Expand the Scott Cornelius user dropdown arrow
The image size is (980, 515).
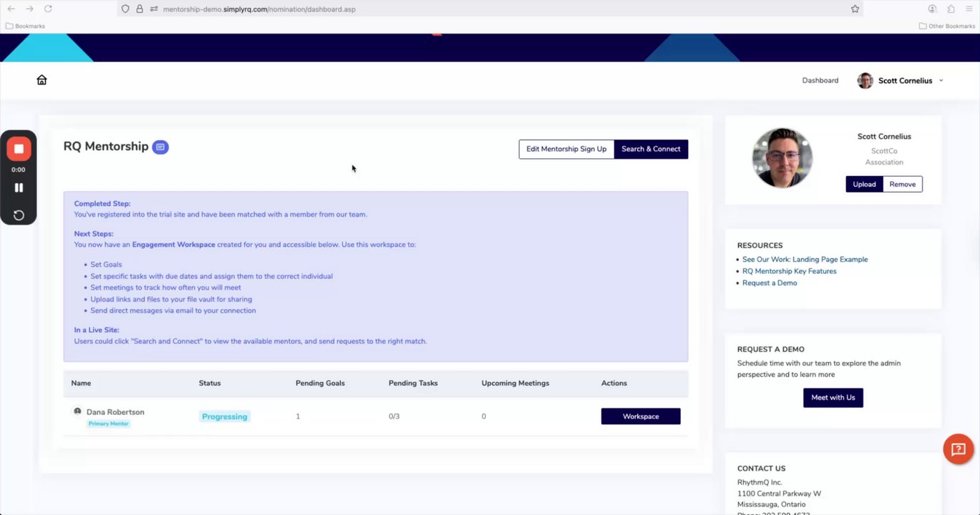click(941, 80)
